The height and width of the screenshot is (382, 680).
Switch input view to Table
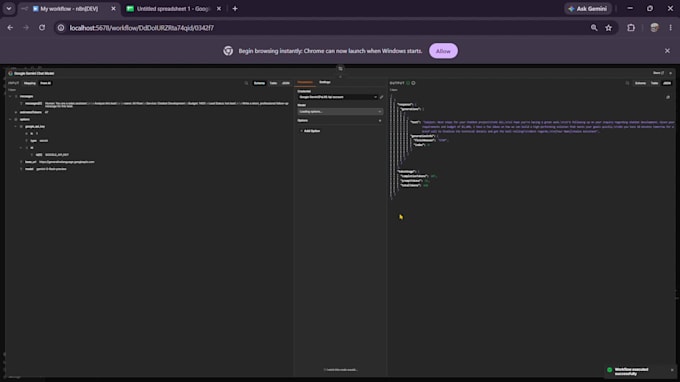coord(273,83)
